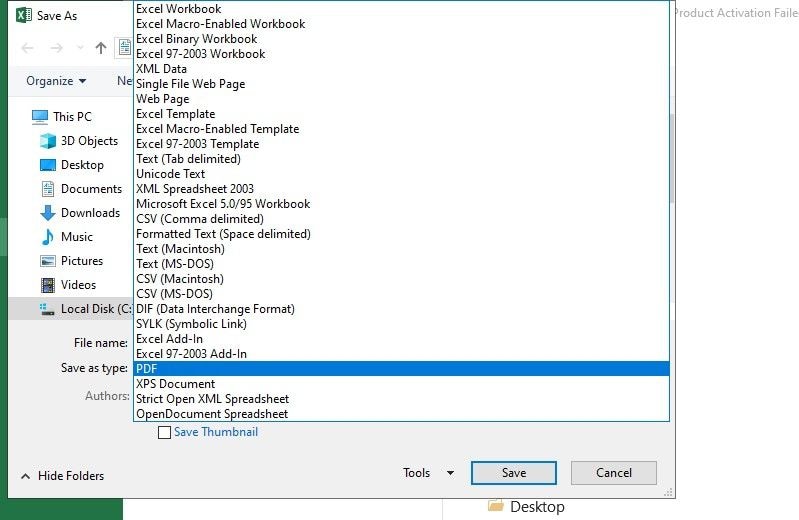Open 3D Objects folder
This screenshot has height=520, width=799.
79,141
